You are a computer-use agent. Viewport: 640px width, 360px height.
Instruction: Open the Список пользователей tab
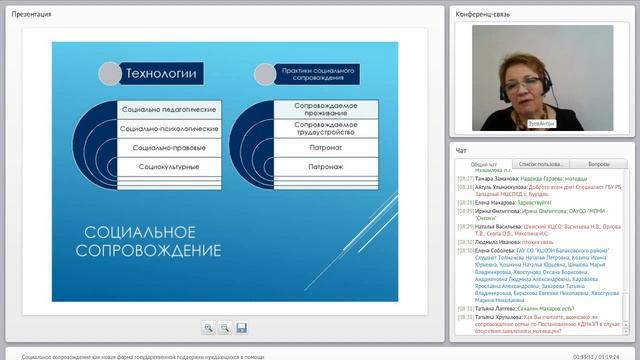[x=541, y=164]
